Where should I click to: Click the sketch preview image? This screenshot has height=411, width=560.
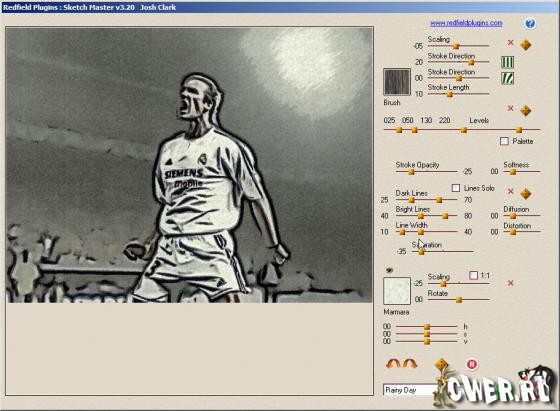(189, 165)
